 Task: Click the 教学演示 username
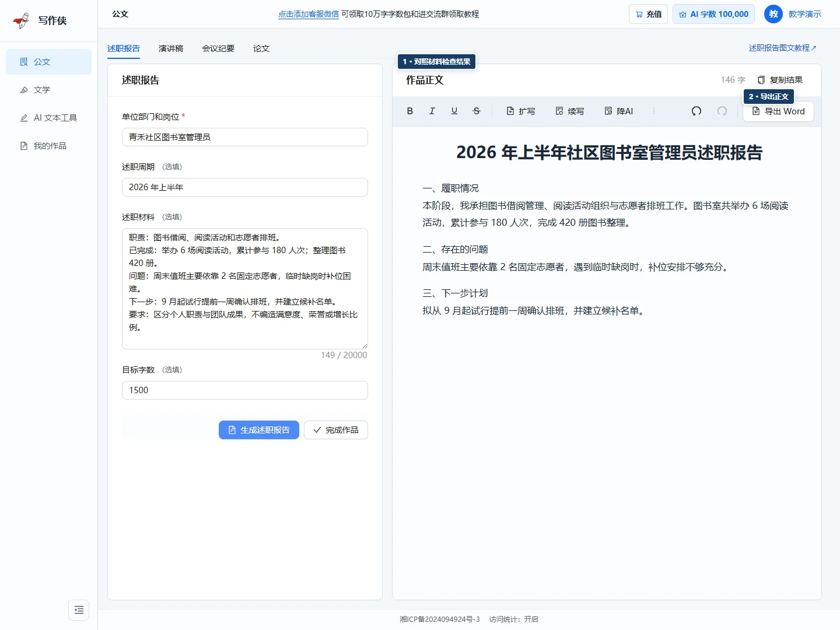click(x=805, y=14)
